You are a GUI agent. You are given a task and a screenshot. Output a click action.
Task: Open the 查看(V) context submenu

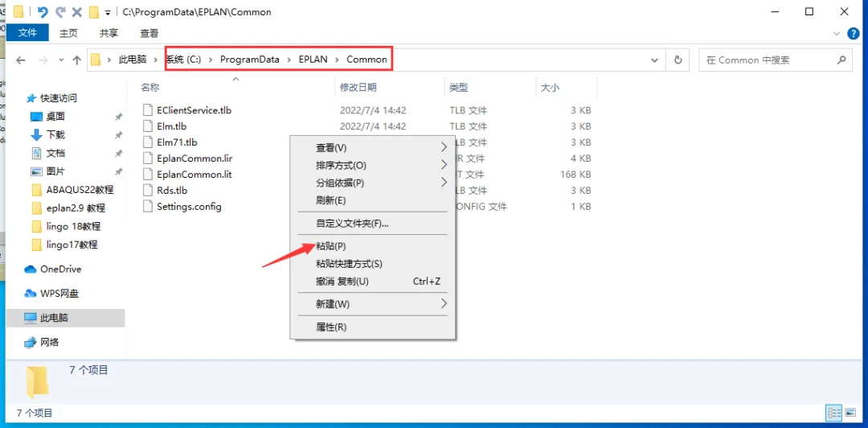click(x=373, y=148)
